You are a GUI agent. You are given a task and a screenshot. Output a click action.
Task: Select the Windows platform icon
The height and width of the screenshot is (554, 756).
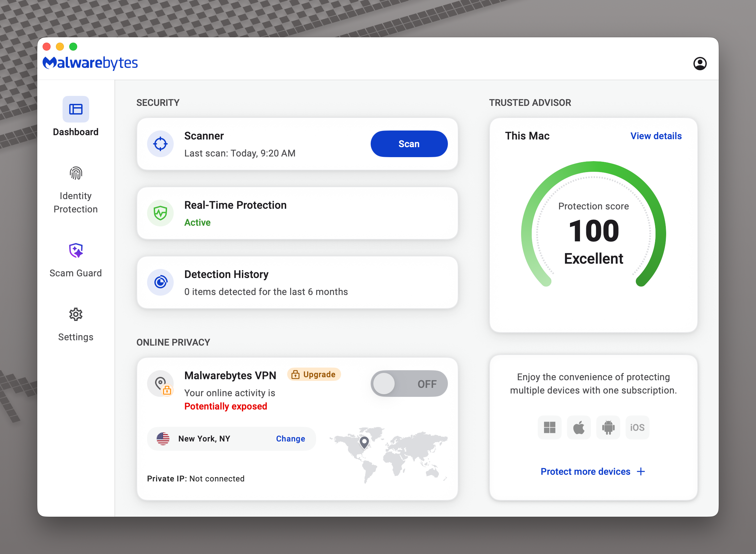550,427
